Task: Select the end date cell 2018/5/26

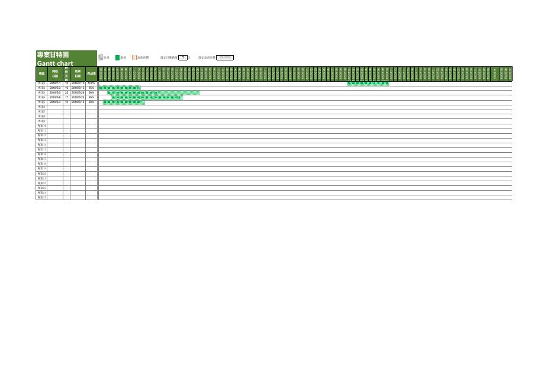Action: (x=78, y=92)
